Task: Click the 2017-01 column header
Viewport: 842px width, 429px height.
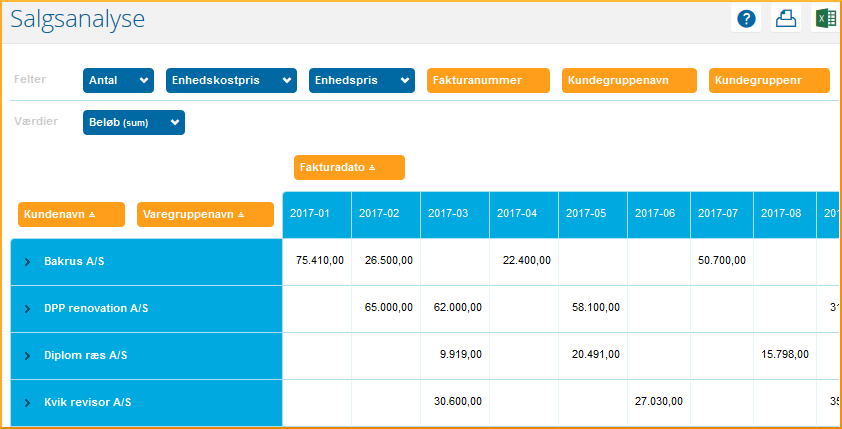Action: coord(316,214)
